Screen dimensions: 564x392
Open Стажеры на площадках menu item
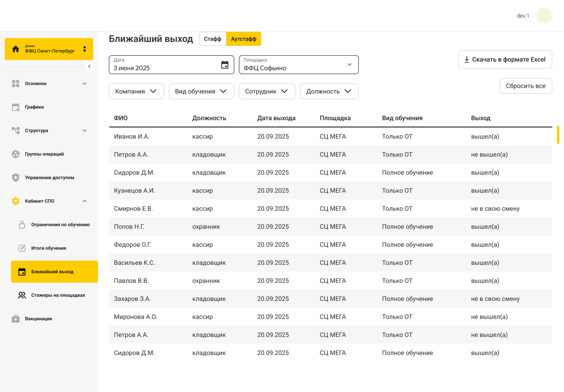(54, 295)
